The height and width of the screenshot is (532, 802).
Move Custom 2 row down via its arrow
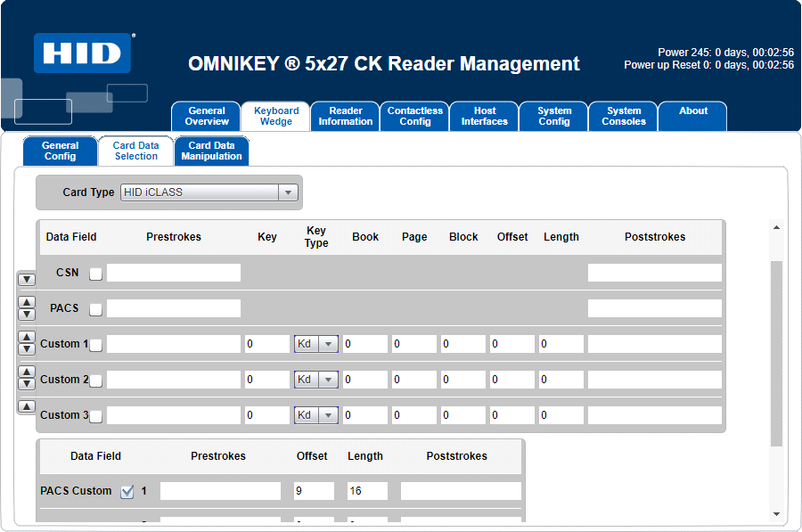point(26,383)
